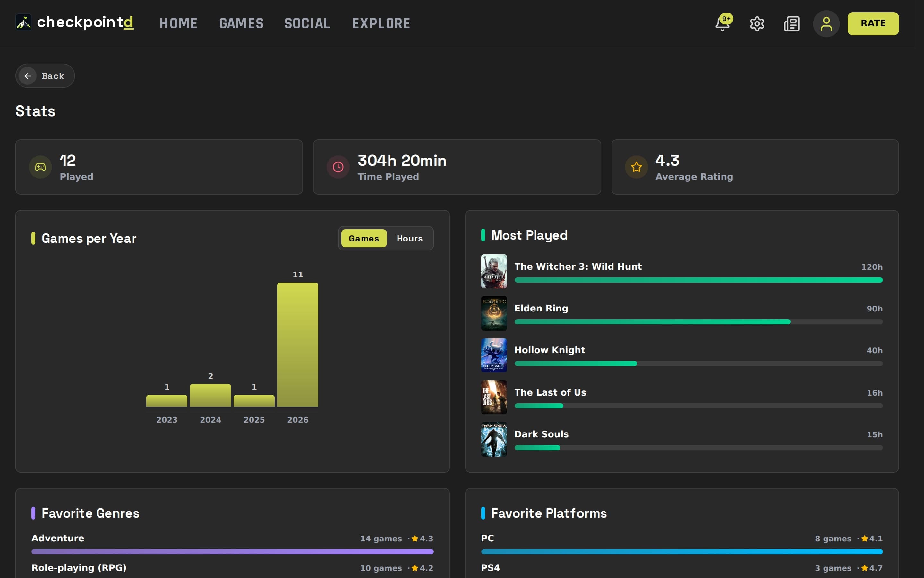
Task: Click the clock icon on Time Played card
Action: click(338, 167)
